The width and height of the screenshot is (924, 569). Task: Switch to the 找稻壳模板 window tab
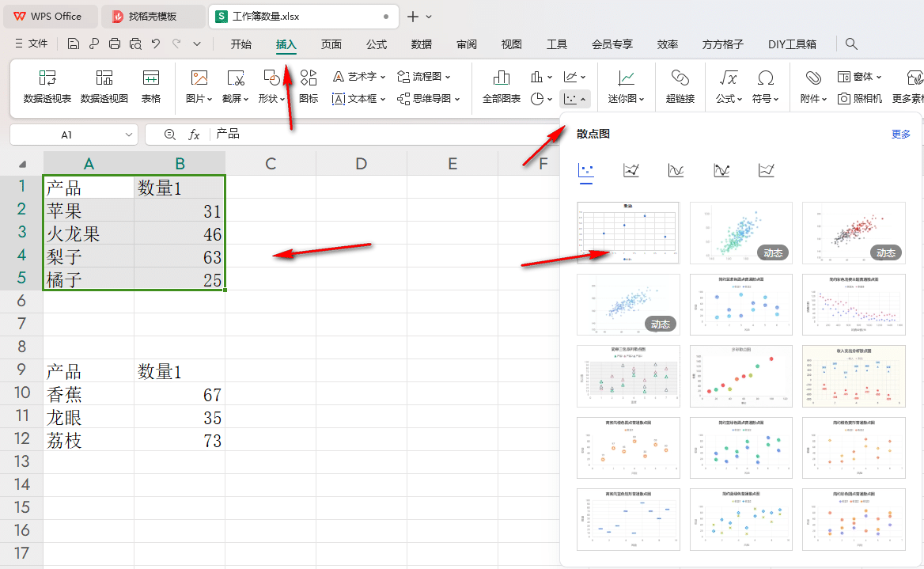153,17
